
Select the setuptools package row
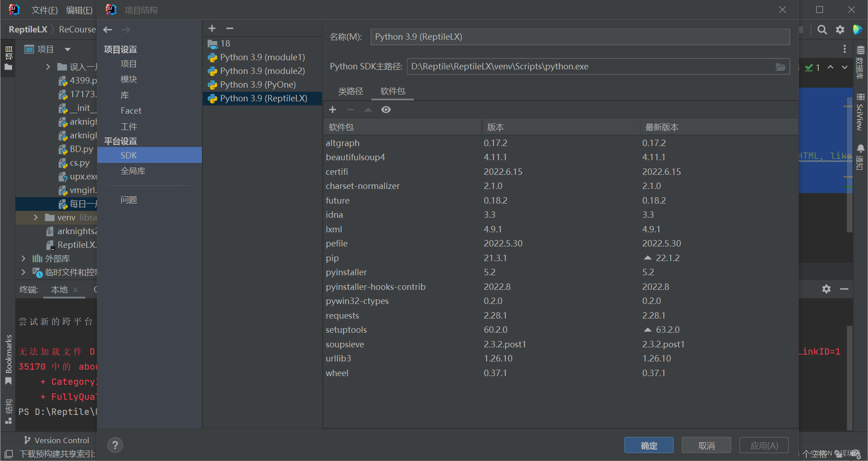pos(561,330)
